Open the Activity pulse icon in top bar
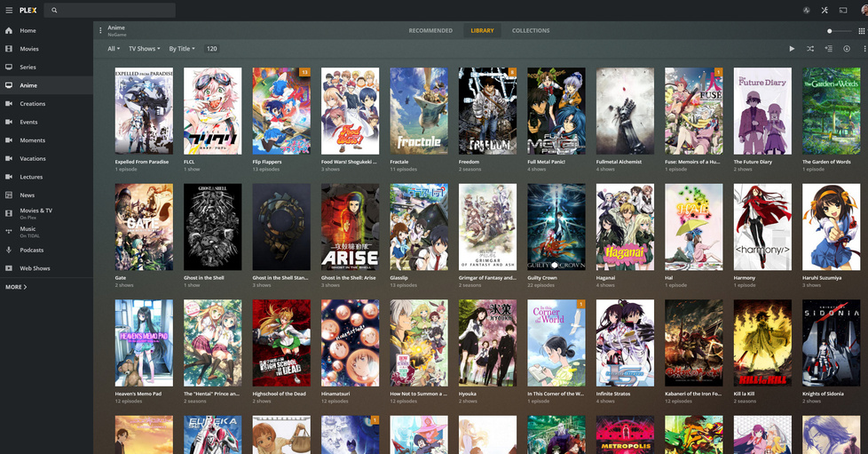The width and height of the screenshot is (868, 454). pyautogui.click(x=807, y=10)
